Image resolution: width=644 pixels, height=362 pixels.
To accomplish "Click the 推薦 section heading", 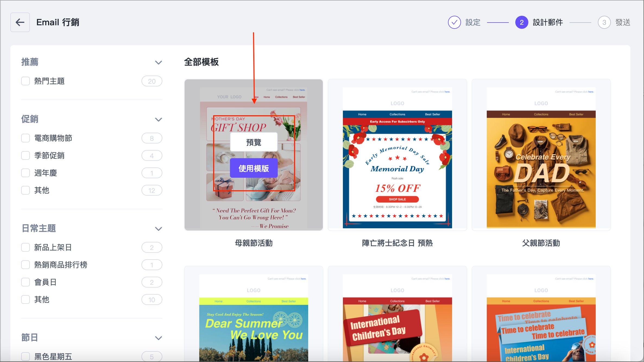I will point(30,62).
